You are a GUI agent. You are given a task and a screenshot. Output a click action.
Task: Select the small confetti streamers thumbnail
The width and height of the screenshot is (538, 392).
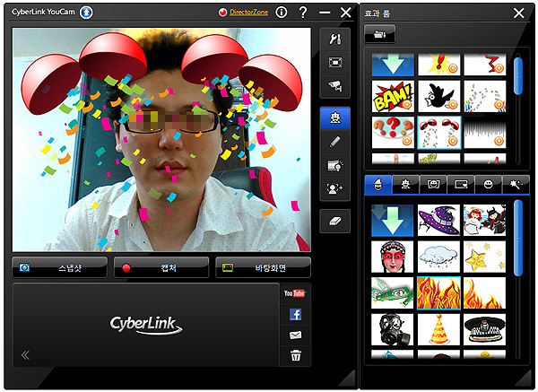tap(485, 97)
